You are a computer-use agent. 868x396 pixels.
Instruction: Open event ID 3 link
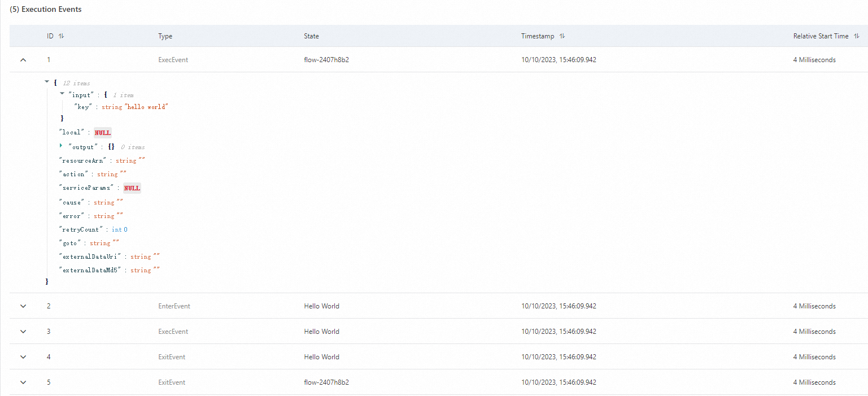[49, 331]
